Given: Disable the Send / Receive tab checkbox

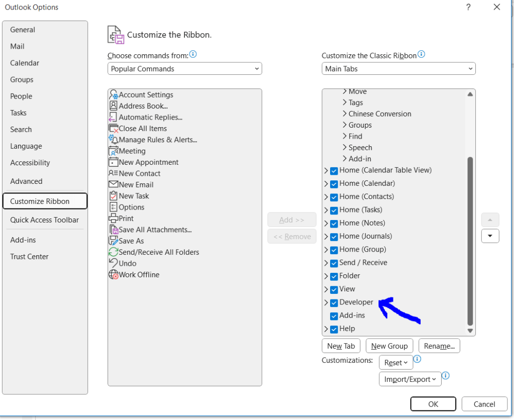Looking at the screenshot, I should coord(334,263).
